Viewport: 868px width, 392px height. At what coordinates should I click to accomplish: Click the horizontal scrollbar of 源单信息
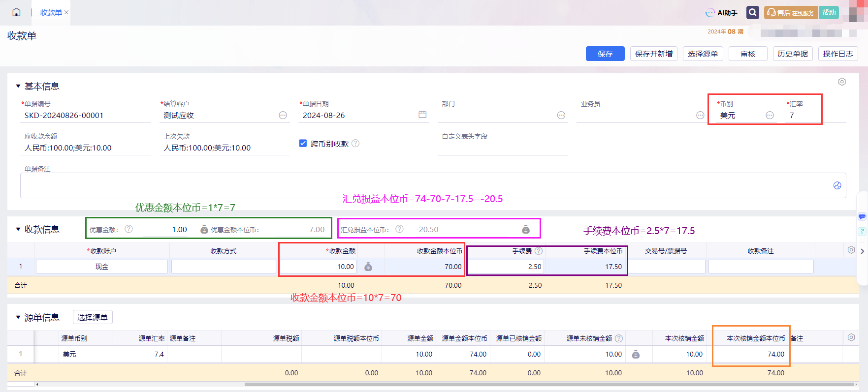pos(549,385)
